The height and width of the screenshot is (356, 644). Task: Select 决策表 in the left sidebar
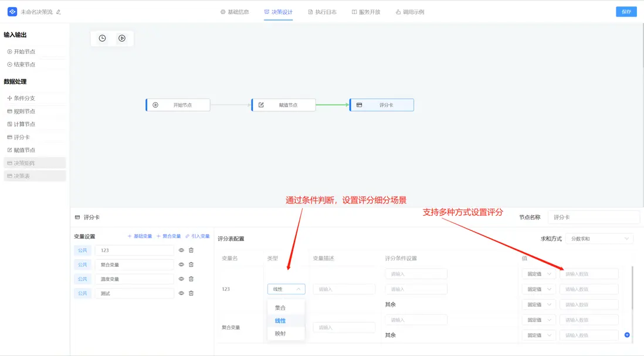pos(35,176)
